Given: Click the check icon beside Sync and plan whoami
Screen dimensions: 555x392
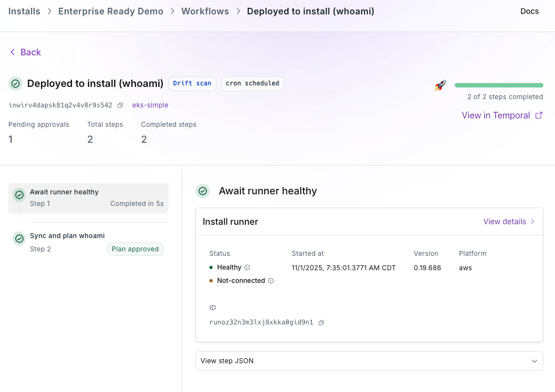Looking at the screenshot, I should [x=19, y=239].
